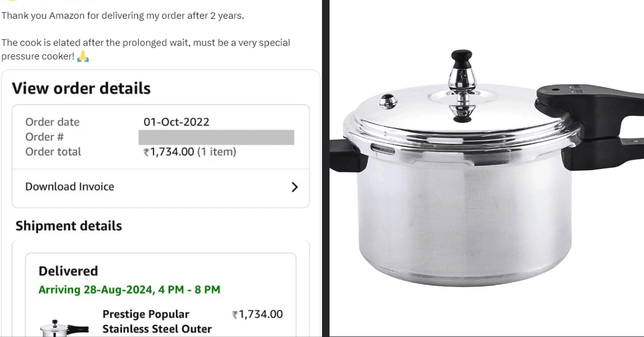
Task: Click the "Thank you Amazon" post text
Action: coord(122,16)
